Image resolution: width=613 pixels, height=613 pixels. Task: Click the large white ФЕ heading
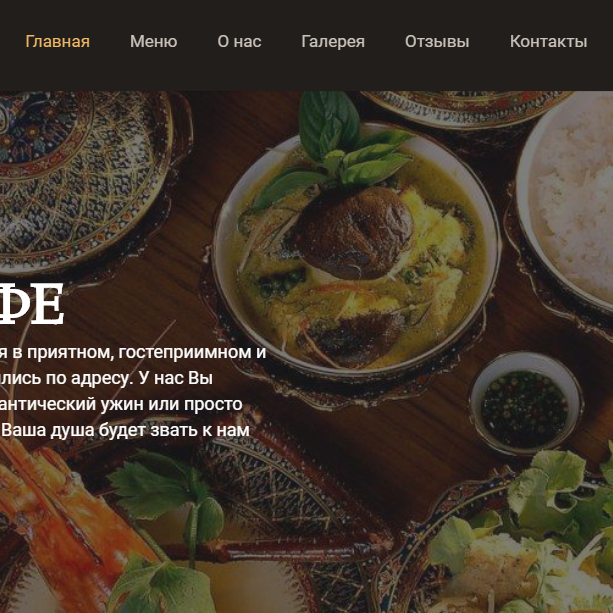tap(31, 304)
